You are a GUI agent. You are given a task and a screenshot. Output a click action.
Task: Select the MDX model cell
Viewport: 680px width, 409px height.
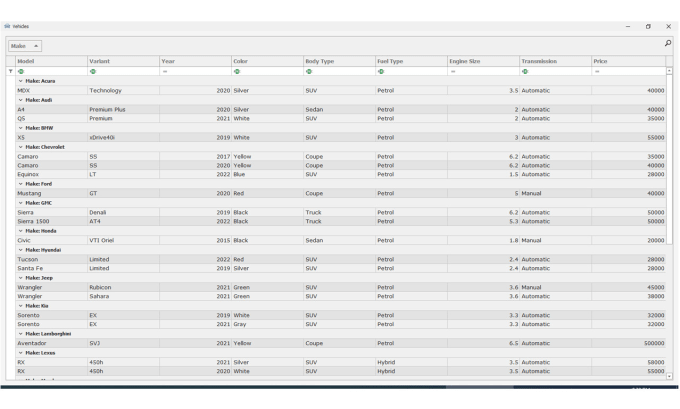(x=51, y=90)
